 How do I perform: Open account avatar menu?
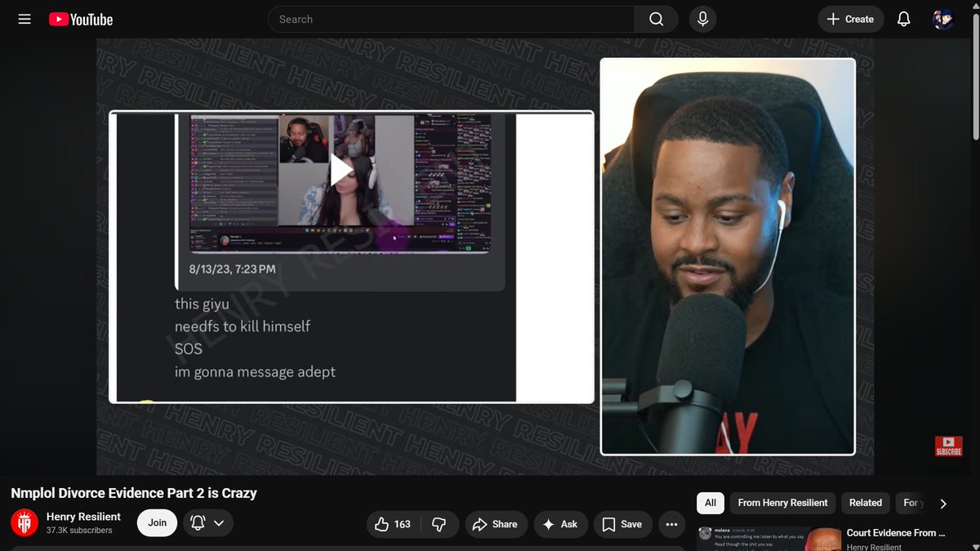point(942,19)
